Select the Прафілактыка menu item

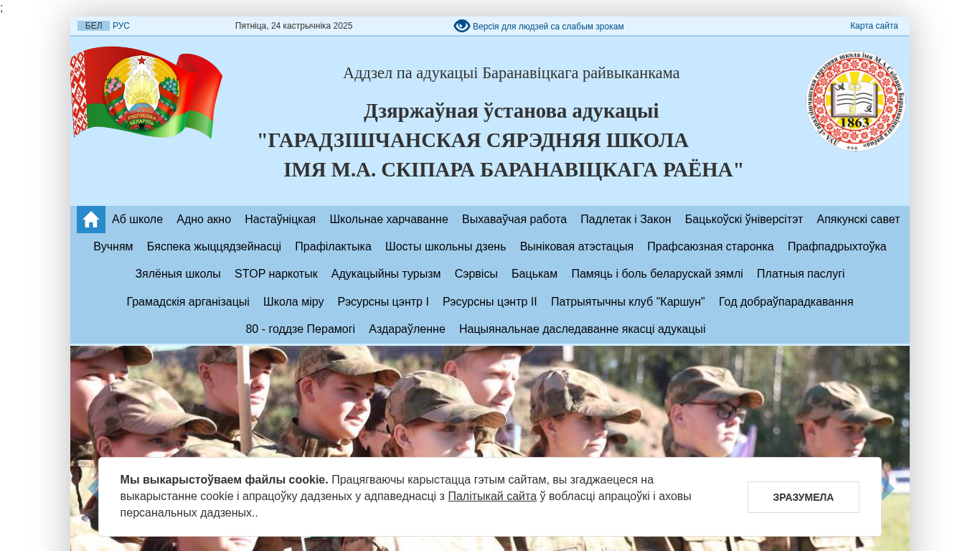[333, 247]
